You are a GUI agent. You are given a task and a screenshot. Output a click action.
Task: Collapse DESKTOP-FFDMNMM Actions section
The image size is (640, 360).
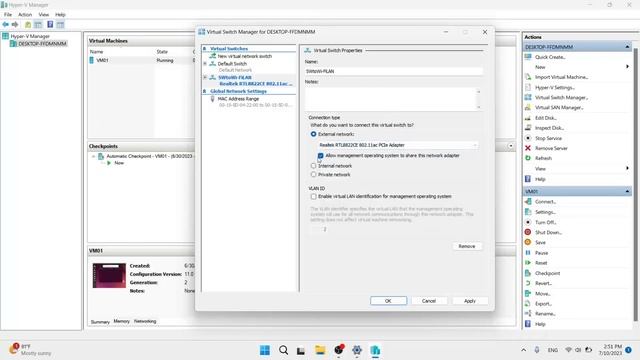click(x=627, y=47)
